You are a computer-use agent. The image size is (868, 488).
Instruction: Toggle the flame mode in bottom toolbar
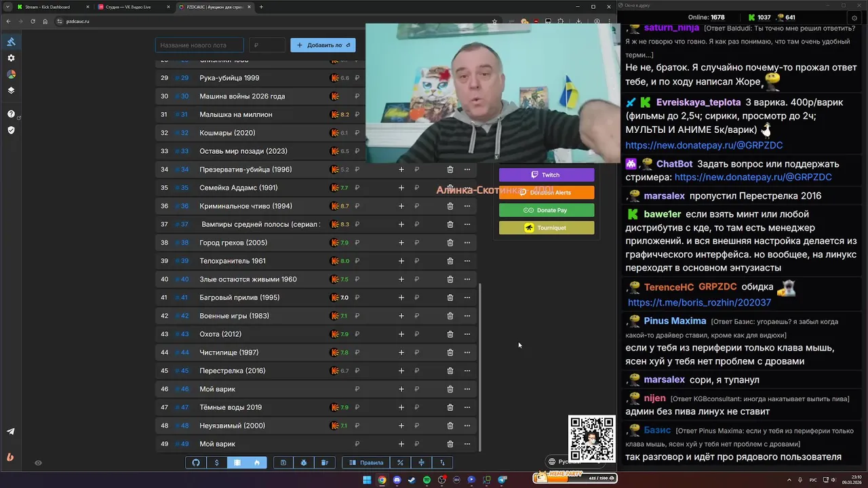pos(257,463)
